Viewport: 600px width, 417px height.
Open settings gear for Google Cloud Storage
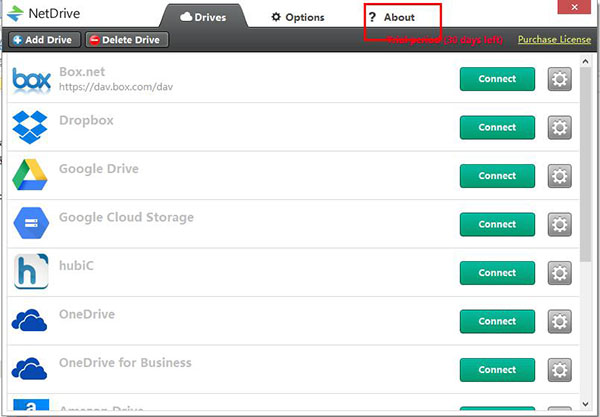click(559, 225)
